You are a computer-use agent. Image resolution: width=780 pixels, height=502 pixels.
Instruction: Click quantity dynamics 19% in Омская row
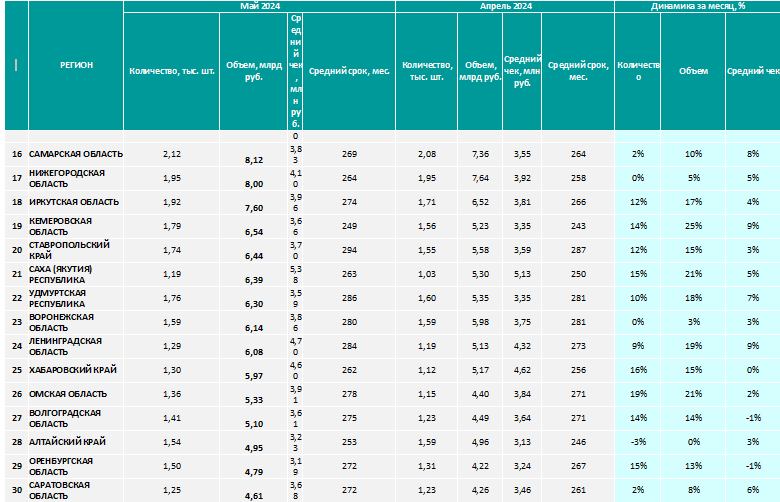638,394
